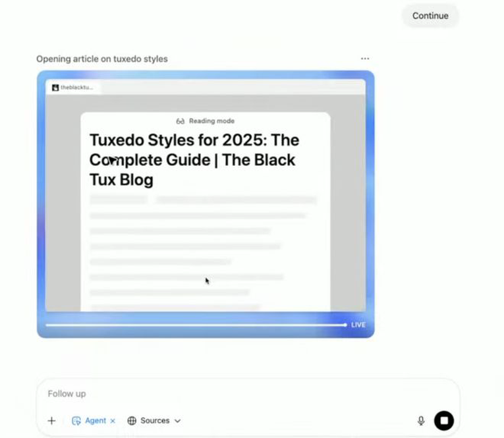Stop the agent with the black stop button
This screenshot has width=504, height=438.
click(x=444, y=420)
